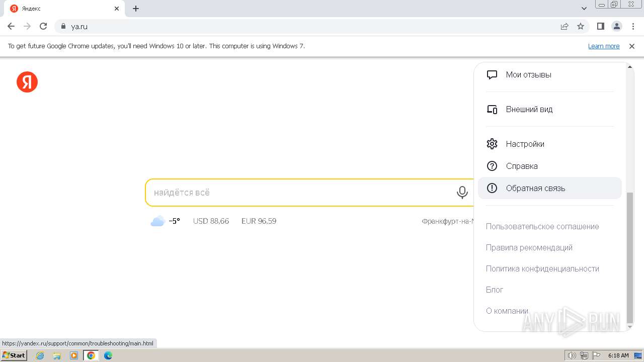Screen dimensions: 644x362
Task: Open tab search dropdown arrow
Action: [x=584, y=9]
